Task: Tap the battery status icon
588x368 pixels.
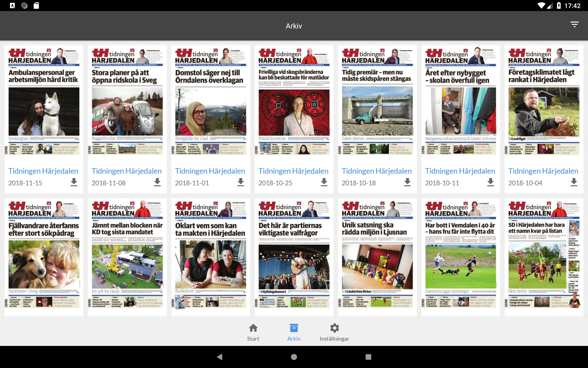Action: coord(559,5)
